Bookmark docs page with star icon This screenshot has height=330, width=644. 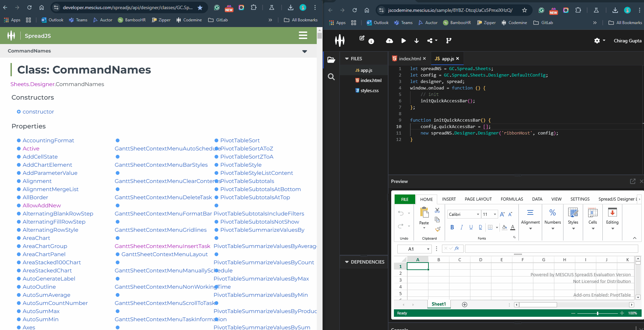(x=200, y=7)
